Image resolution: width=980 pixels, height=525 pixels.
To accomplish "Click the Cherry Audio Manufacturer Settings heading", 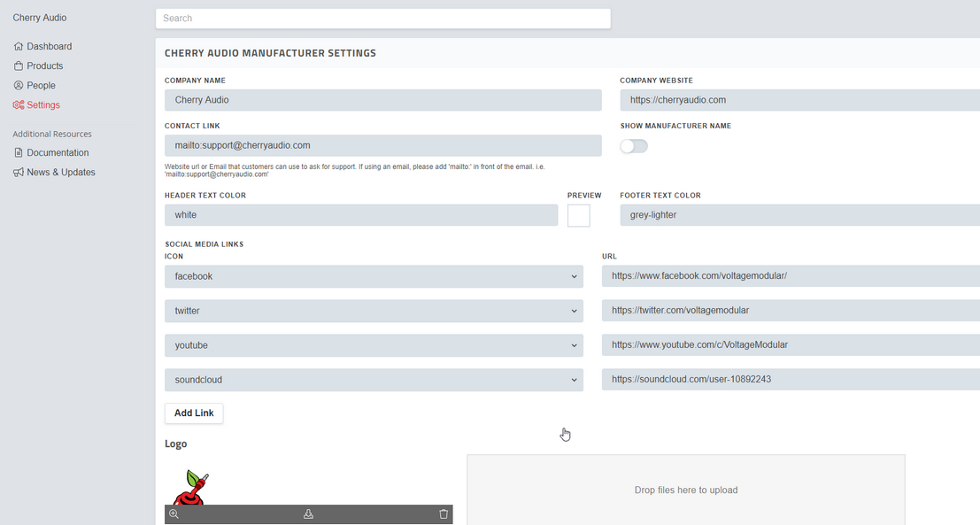I will [270, 53].
